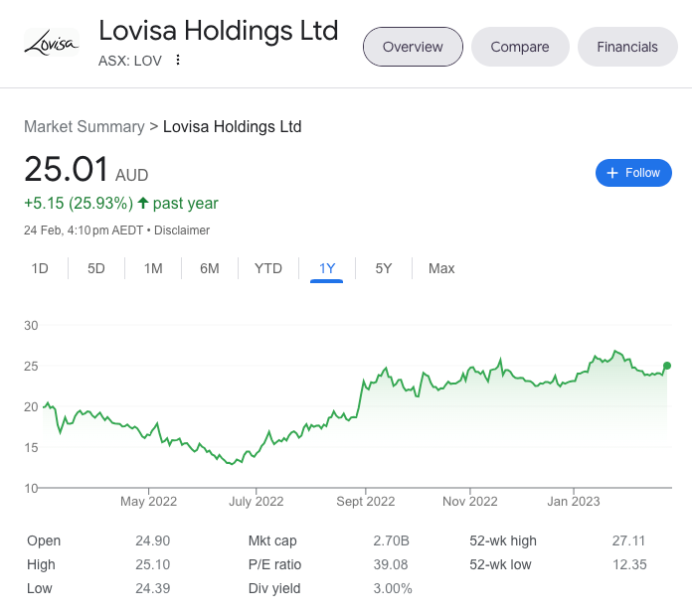Open the three-dot menu beside ASX: LOV

coord(178,60)
